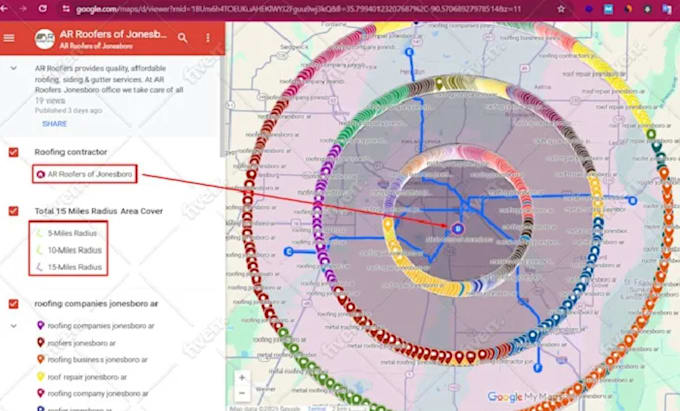Click the purple pin for roofing companies jonesboro ar
This screenshot has width=680, height=411.
(x=40, y=325)
